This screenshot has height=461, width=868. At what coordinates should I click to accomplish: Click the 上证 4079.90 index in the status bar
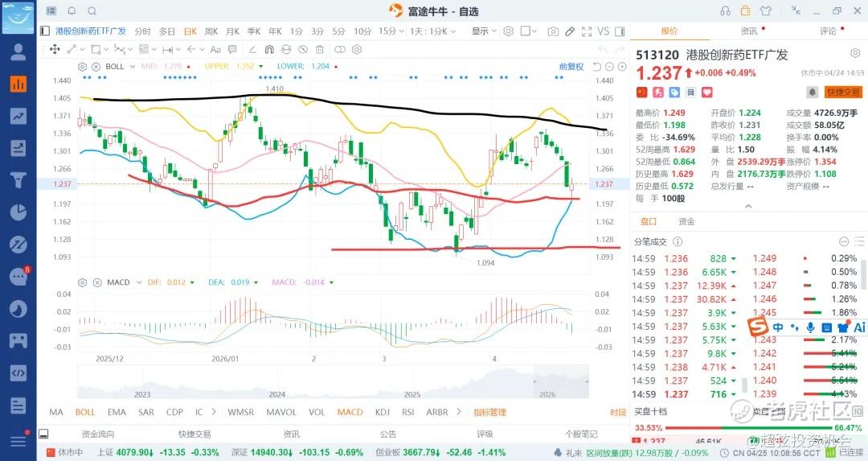coord(158,452)
